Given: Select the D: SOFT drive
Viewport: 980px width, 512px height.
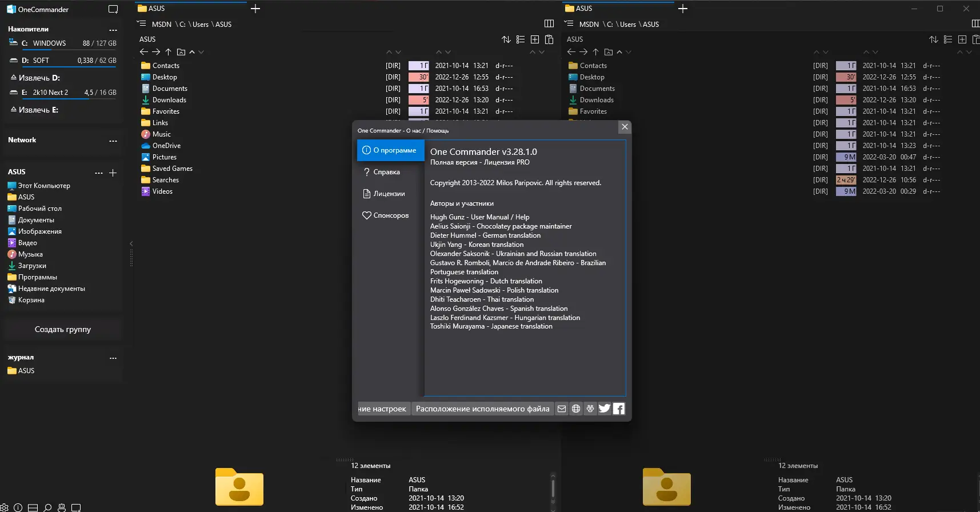Looking at the screenshot, I should click(63, 61).
